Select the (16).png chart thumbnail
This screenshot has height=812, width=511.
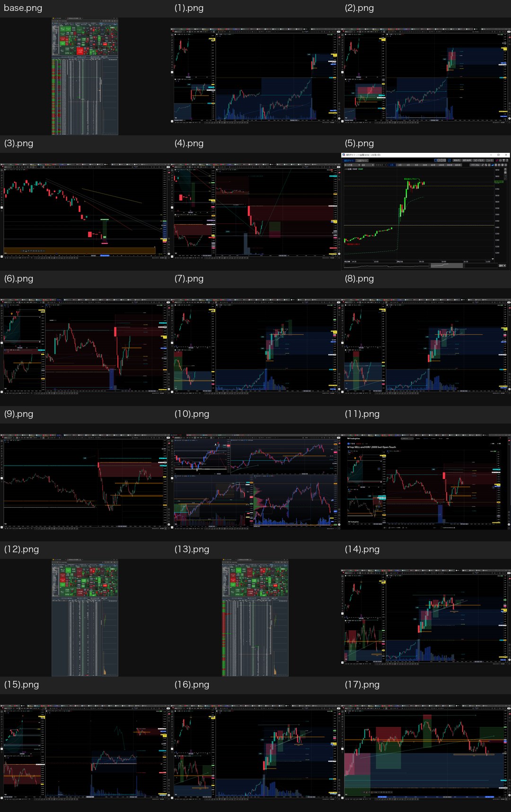tap(255, 753)
